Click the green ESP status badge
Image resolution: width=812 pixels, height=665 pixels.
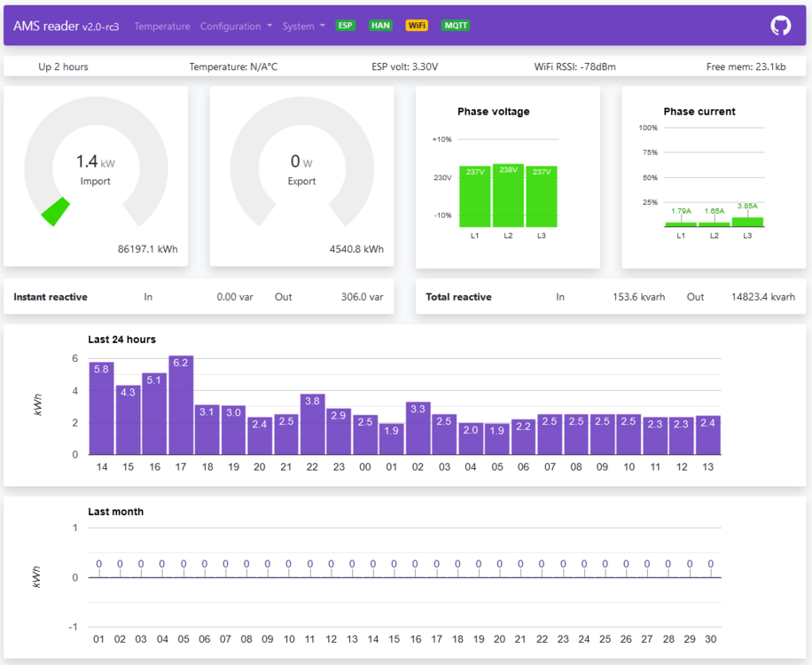pyautogui.click(x=346, y=26)
